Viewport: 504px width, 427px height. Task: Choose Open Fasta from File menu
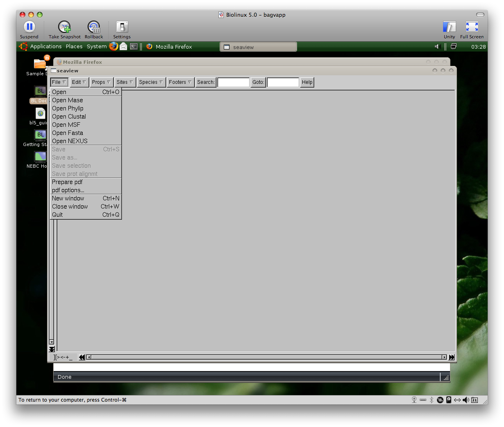tap(67, 133)
